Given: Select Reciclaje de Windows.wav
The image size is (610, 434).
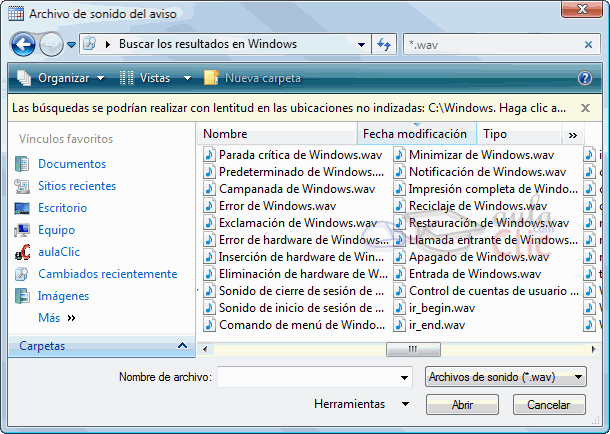Looking at the screenshot, I should [x=470, y=206].
